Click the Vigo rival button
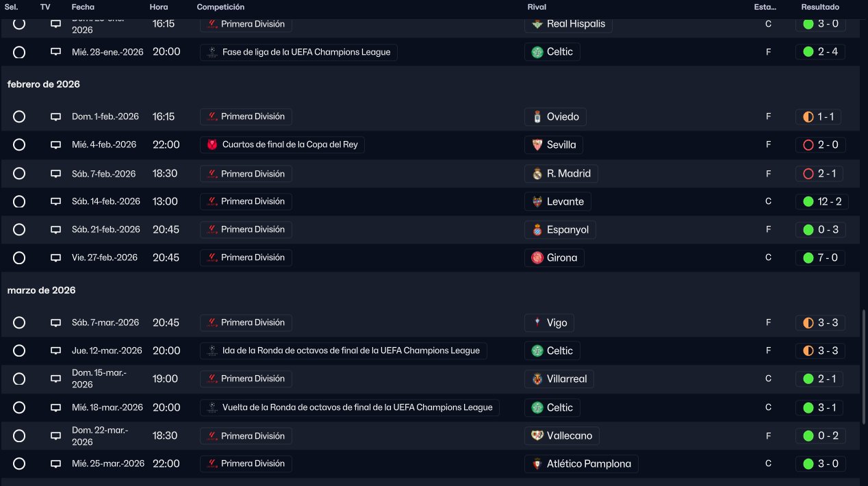 pyautogui.click(x=549, y=323)
